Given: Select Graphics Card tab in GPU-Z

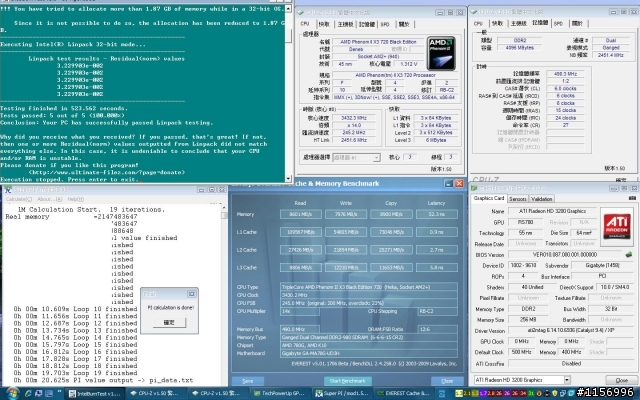Looking at the screenshot, I should [489, 198].
